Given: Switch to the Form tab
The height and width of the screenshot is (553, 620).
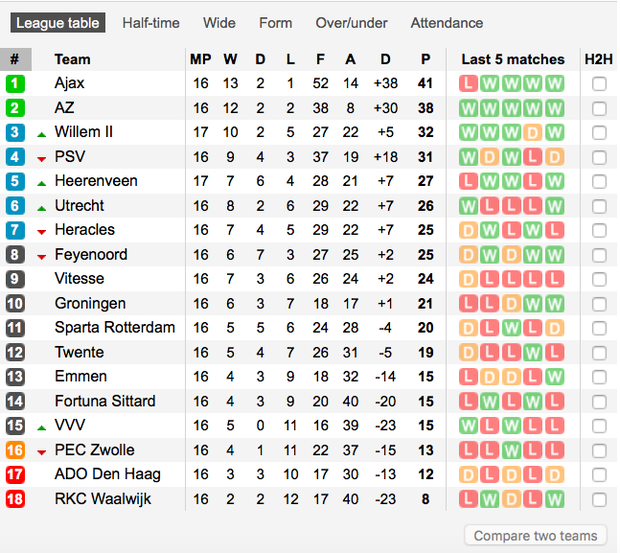Looking at the screenshot, I should pyautogui.click(x=275, y=23).
